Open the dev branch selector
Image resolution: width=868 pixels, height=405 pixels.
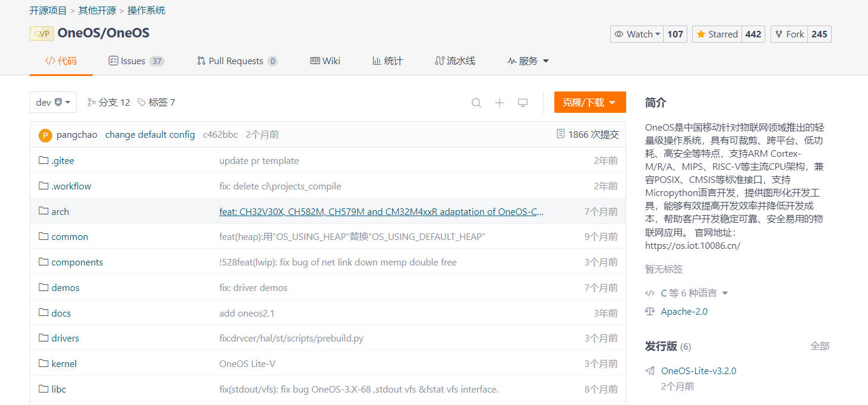pos(53,102)
